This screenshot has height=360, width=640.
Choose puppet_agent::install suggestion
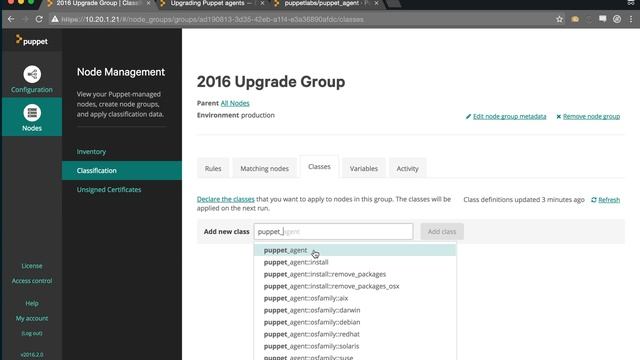(355, 262)
